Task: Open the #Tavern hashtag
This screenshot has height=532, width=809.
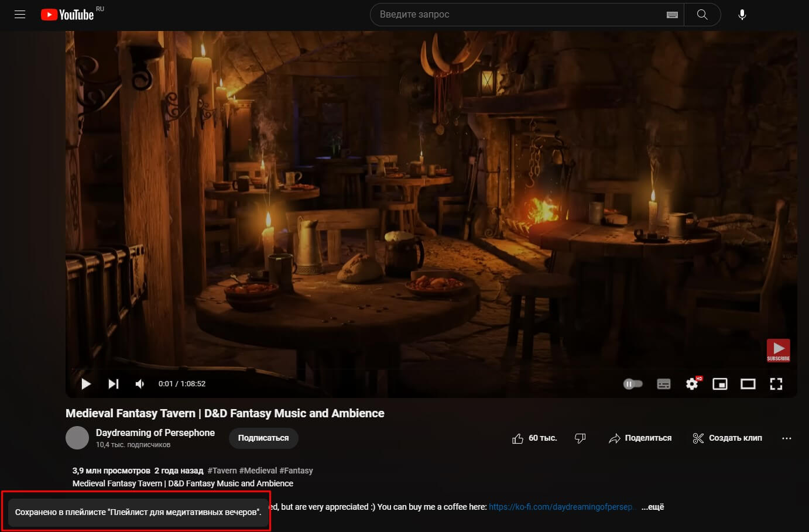Action: (x=222, y=471)
